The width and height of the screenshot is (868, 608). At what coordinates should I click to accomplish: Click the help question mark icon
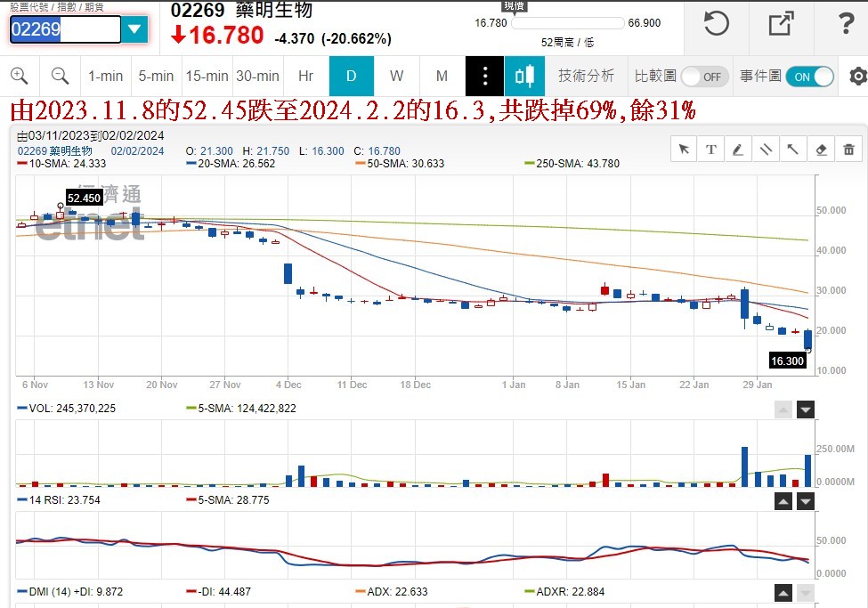(x=846, y=24)
